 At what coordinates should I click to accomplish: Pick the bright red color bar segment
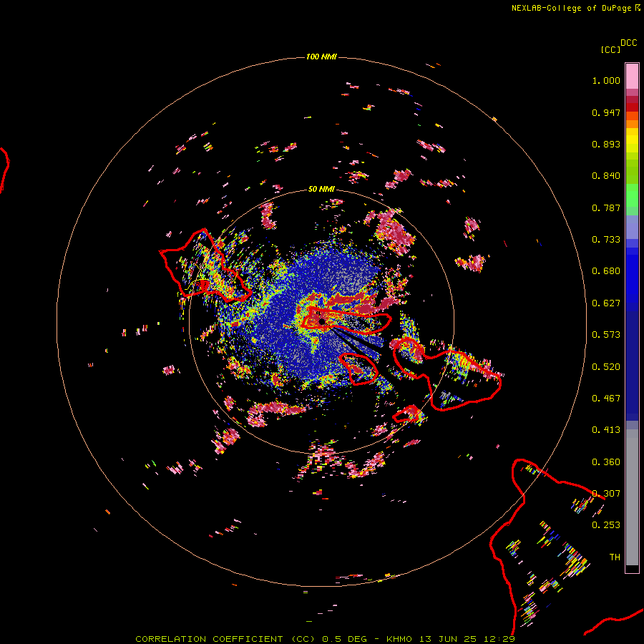coord(632,107)
